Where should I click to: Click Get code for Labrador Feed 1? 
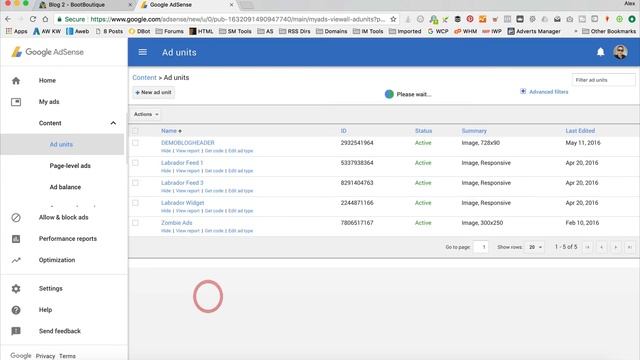[x=214, y=171]
